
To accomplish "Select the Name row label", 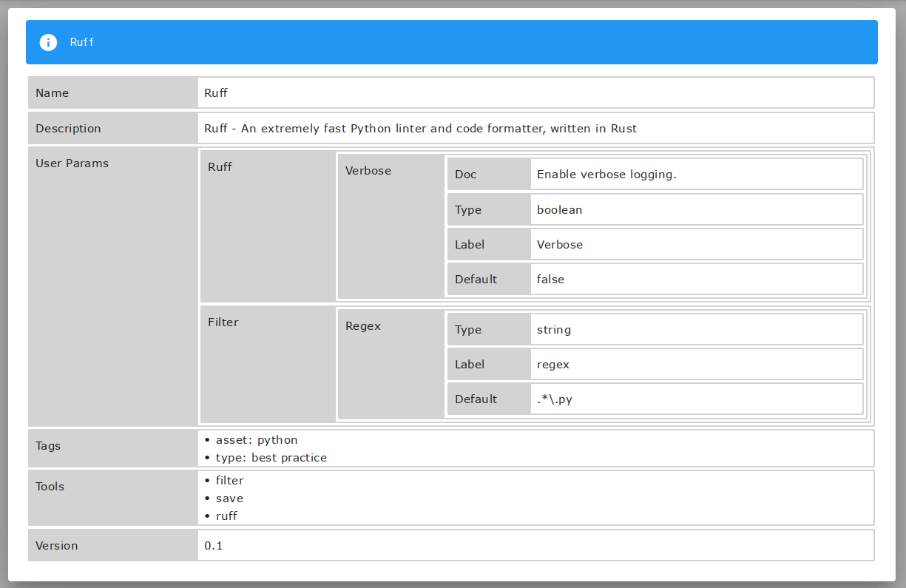I will point(113,92).
